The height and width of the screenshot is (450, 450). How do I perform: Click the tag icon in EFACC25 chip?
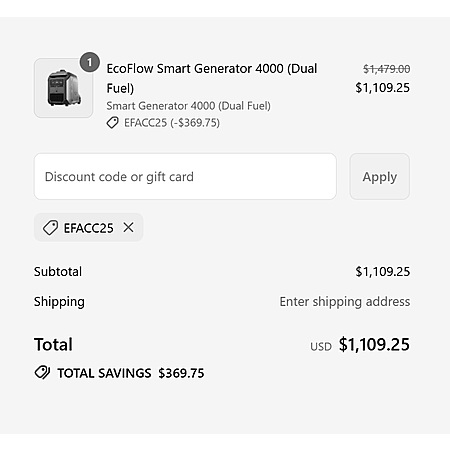click(50, 228)
